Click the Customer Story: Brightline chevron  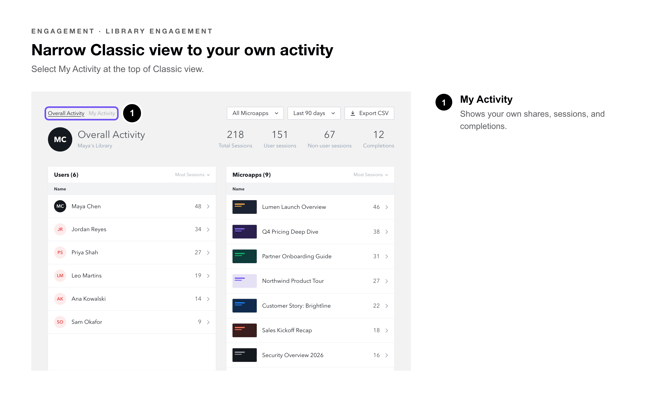387,305
